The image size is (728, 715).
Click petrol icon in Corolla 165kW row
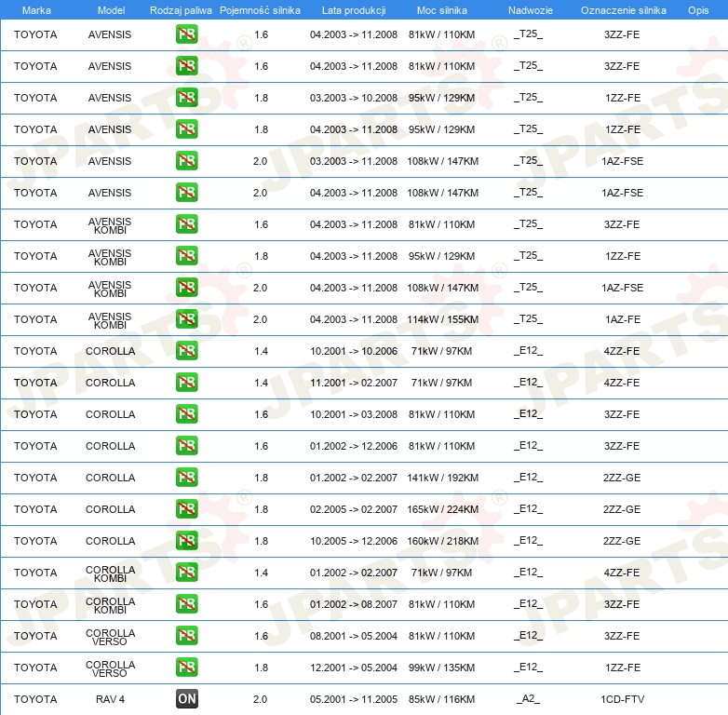tap(186, 509)
